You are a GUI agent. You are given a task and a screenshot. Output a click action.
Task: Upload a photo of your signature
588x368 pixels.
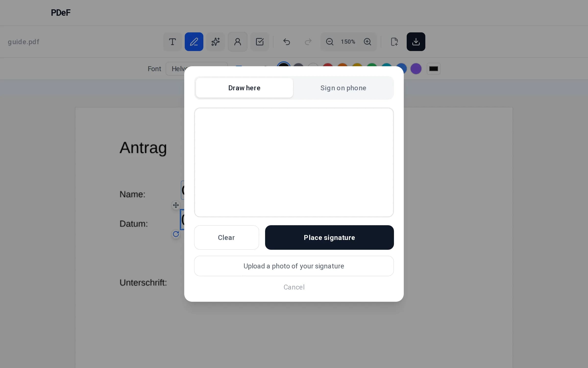(x=294, y=266)
